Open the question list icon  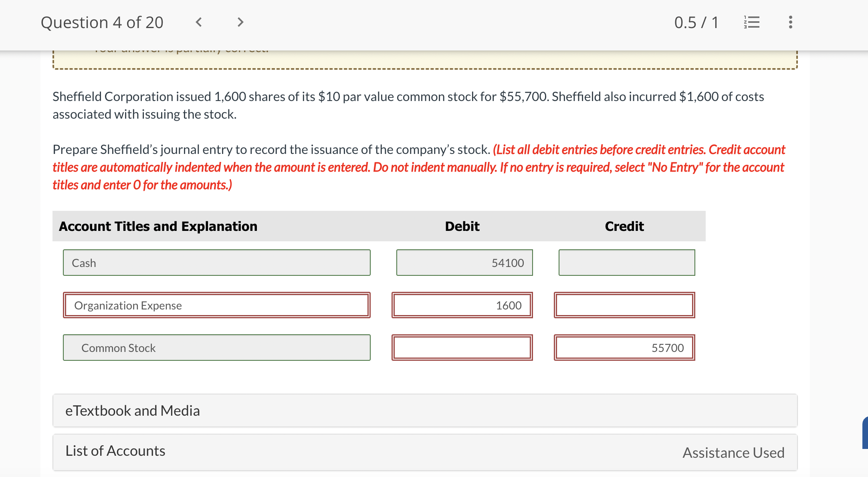point(751,22)
